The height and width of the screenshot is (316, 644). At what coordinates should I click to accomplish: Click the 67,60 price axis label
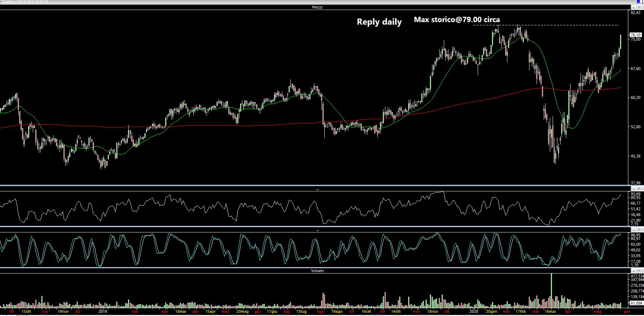(x=635, y=69)
